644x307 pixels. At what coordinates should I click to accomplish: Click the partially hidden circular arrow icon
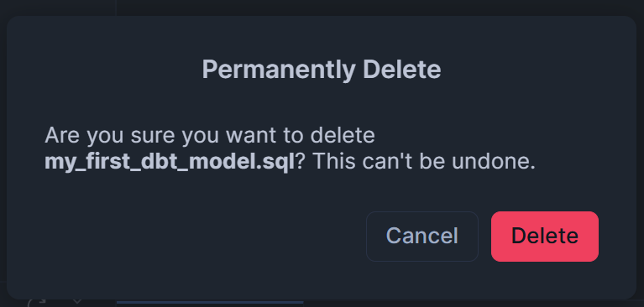34,303
